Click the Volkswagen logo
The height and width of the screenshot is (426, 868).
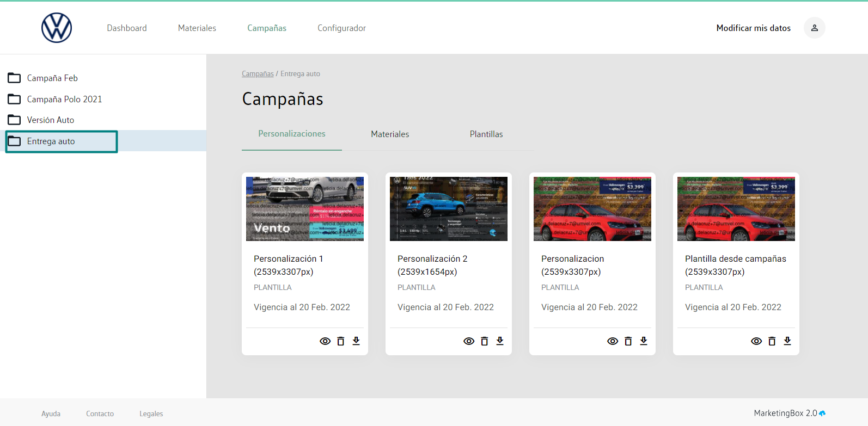pyautogui.click(x=57, y=28)
